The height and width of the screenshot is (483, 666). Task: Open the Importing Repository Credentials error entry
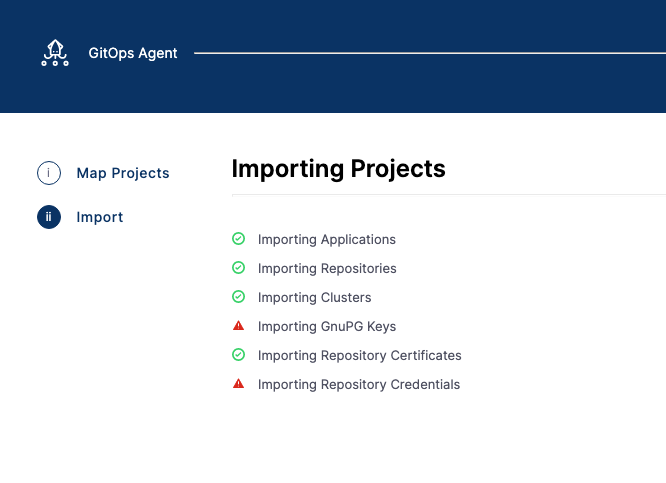[359, 385]
